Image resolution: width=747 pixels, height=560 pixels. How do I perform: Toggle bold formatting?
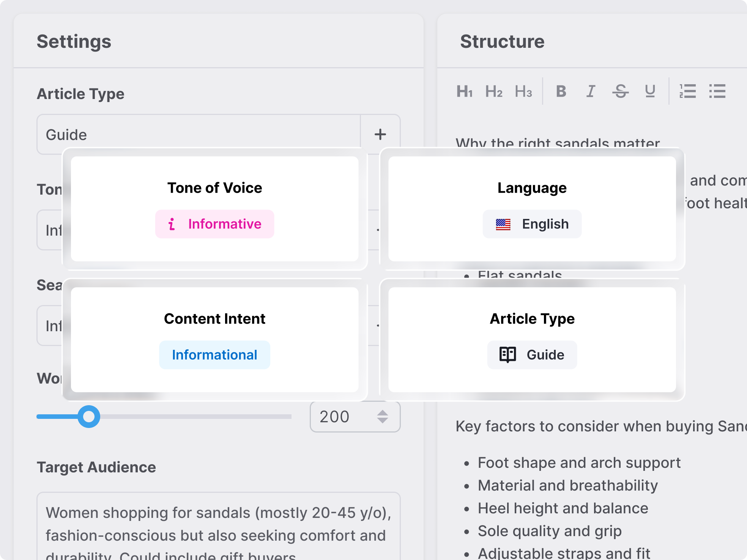561,91
